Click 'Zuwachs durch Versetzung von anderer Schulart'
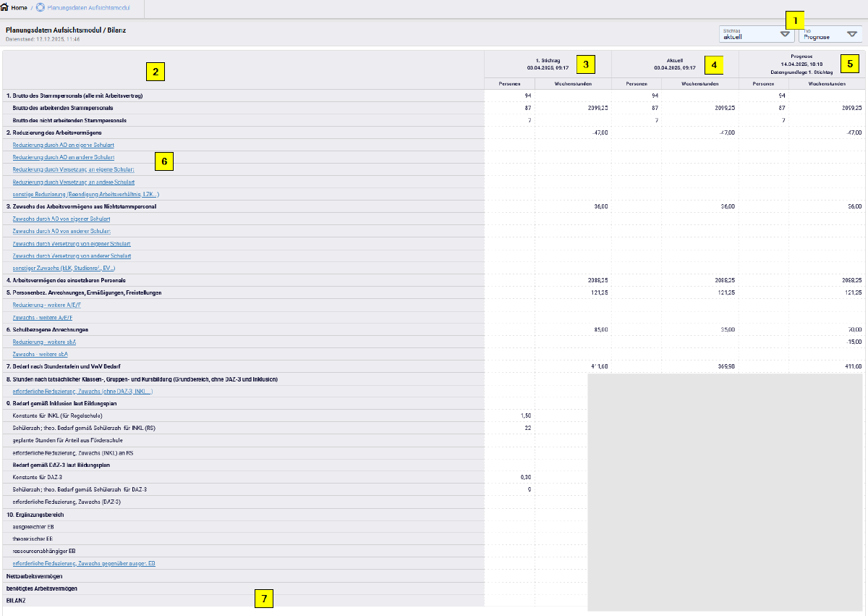868x616 pixels. pyautogui.click(x=72, y=256)
